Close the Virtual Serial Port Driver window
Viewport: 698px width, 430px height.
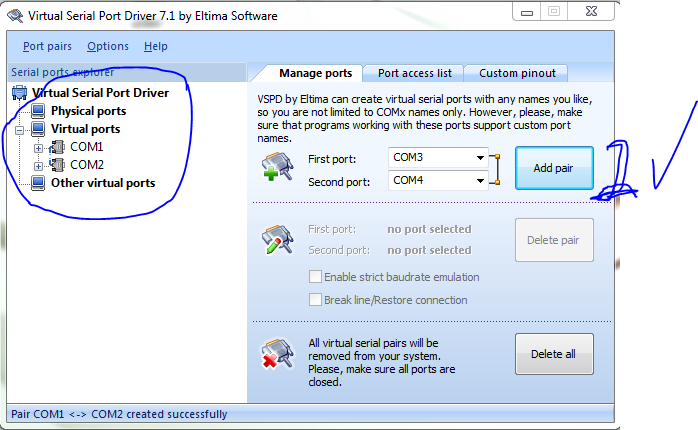click(591, 12)
